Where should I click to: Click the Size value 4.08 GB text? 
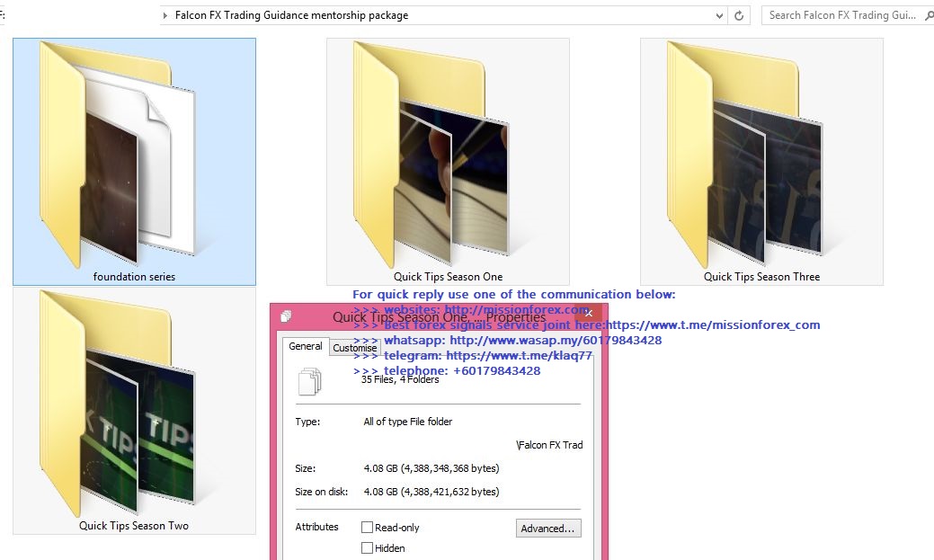tap(431, 468)
